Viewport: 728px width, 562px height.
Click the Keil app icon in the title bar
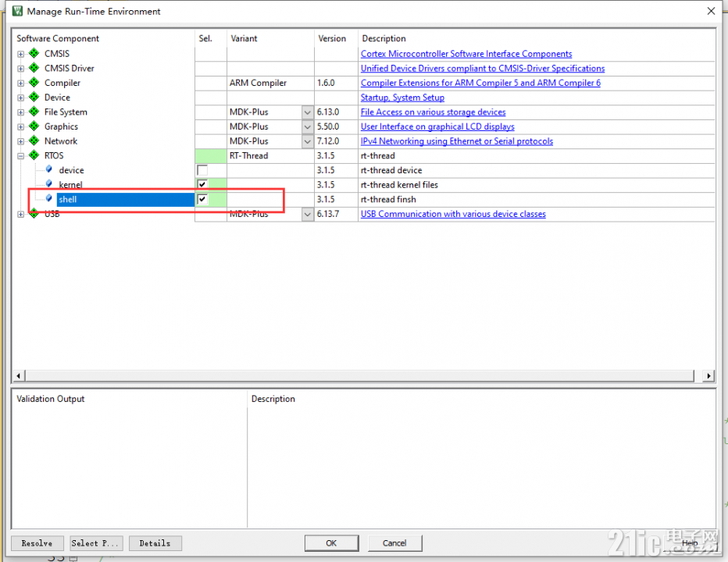[17, 11]
